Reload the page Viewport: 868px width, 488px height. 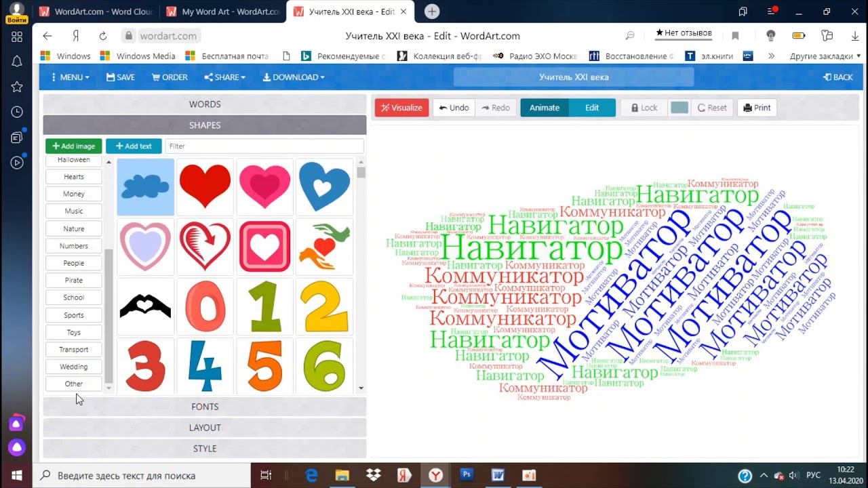tap(103, 36)
